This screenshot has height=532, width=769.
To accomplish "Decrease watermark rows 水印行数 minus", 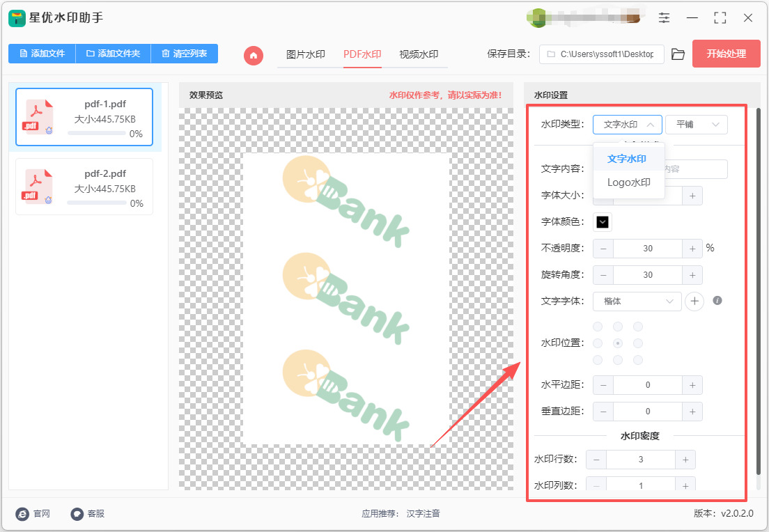I will pyautogui.click(x=596, y=460).
